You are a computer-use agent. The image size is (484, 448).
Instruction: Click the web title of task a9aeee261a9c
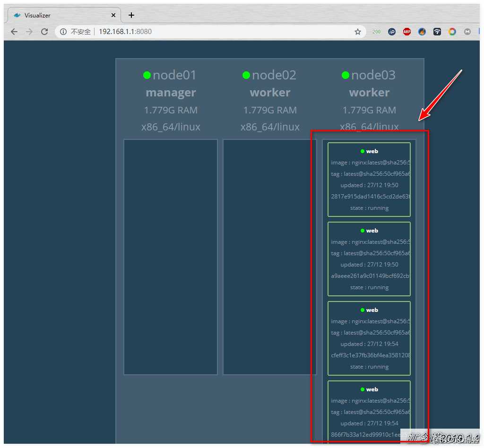(372, 231)
